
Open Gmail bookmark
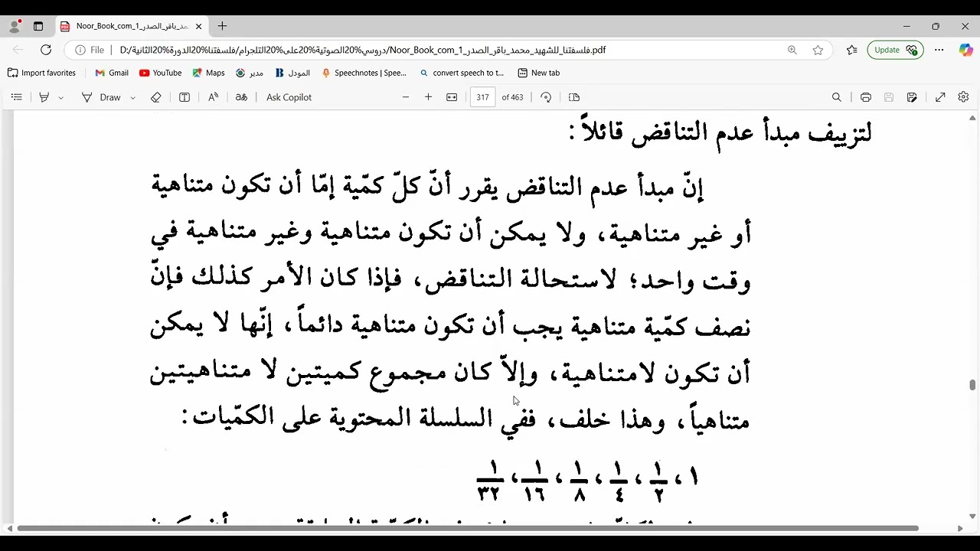point(112,73)
